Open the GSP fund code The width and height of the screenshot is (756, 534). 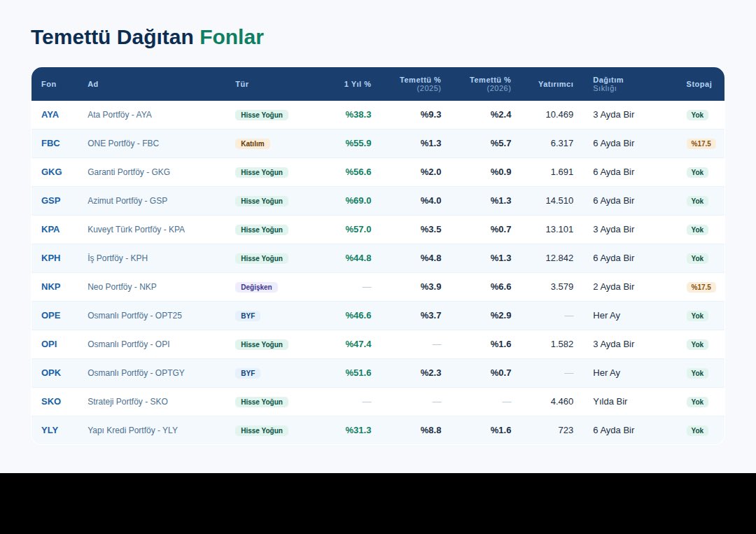click(x=50, y=200)
